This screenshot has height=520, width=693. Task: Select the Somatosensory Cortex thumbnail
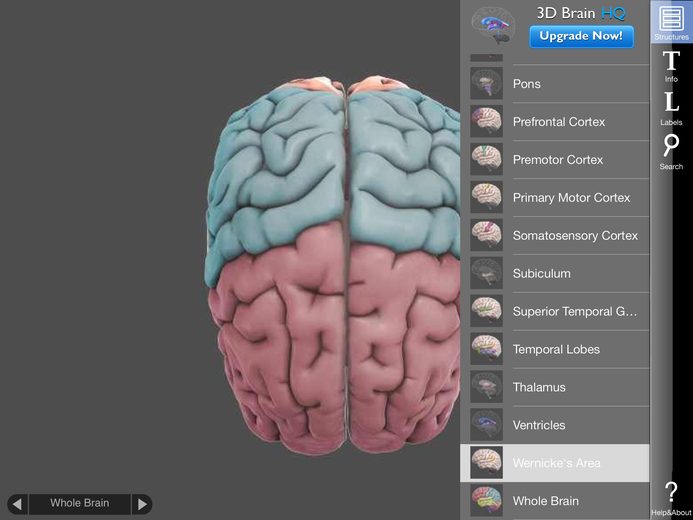[x=486, y=235]
